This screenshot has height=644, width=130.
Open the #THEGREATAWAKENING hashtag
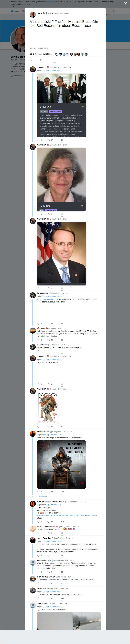pos(59,516)
